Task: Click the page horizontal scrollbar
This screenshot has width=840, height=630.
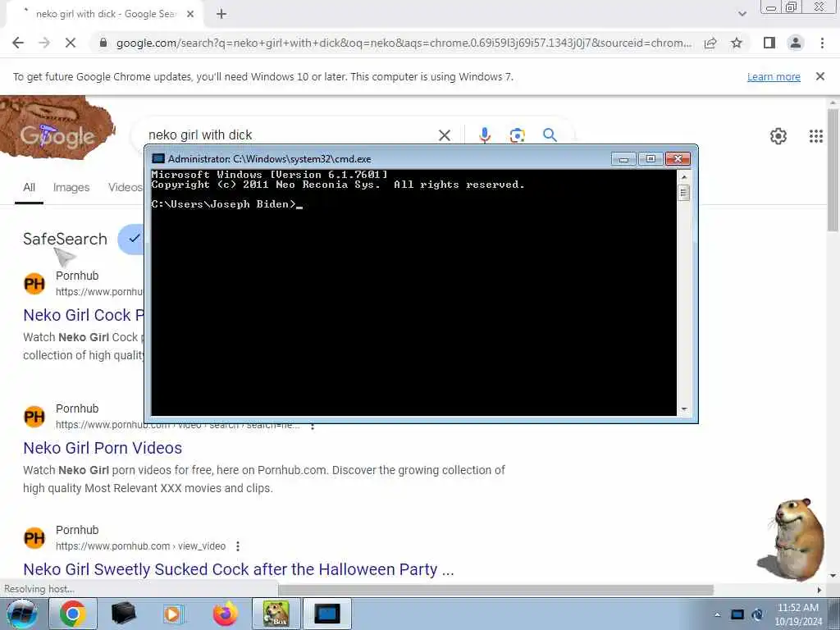Action: [x=495, y=589]
